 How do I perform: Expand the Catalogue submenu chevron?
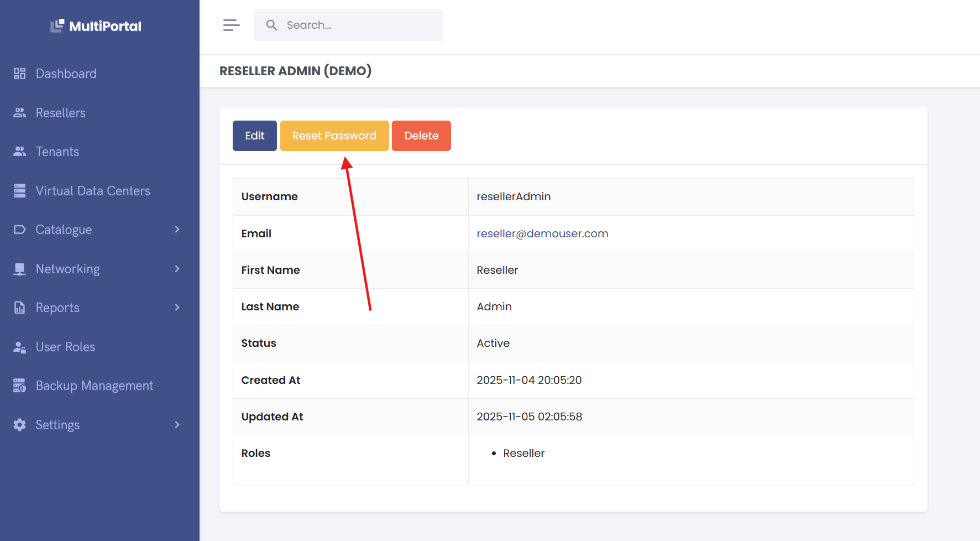coord(177,230)
